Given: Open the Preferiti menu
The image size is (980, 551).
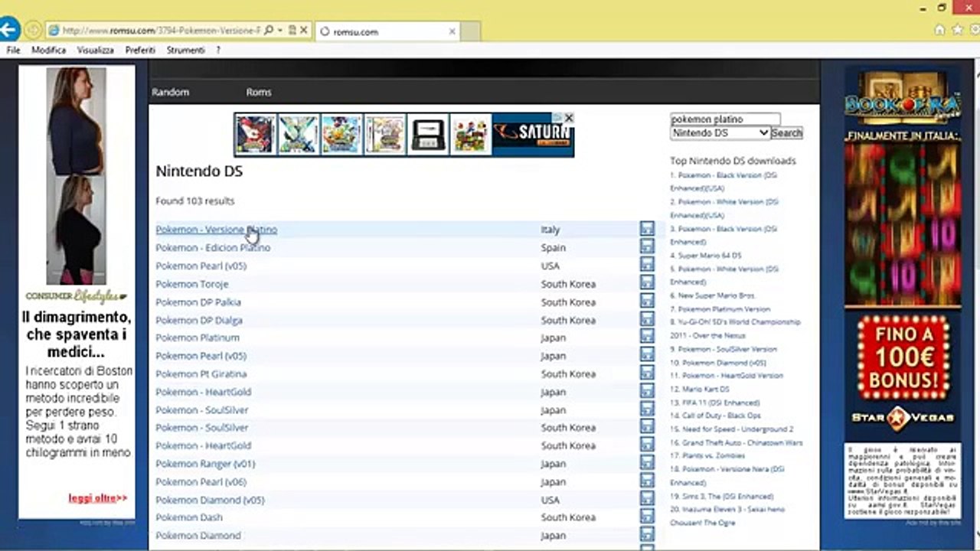Looking at the screenshot, I should (x=140, y=50).
